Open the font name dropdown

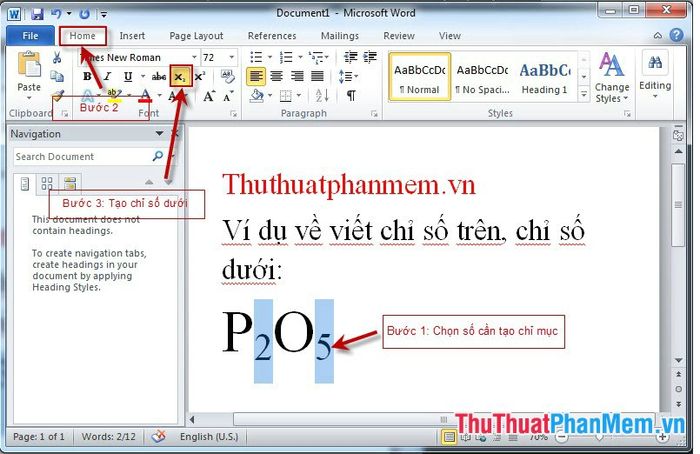(x=194, y=57)
